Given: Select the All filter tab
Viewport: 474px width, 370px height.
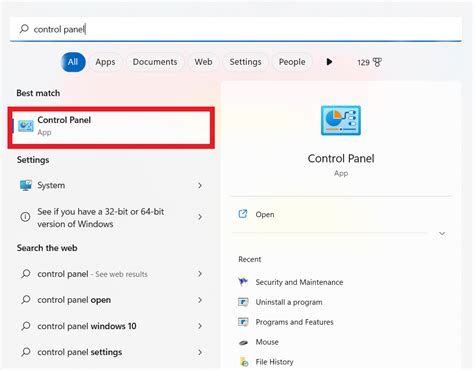Looking at the screenshot, I should (x=73, y=62).
